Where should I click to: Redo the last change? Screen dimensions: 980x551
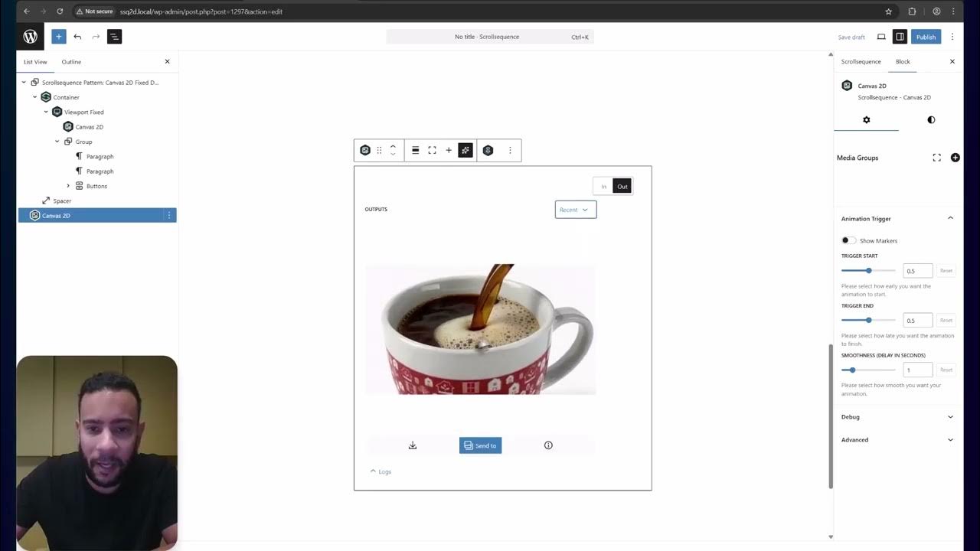(95, 36)
